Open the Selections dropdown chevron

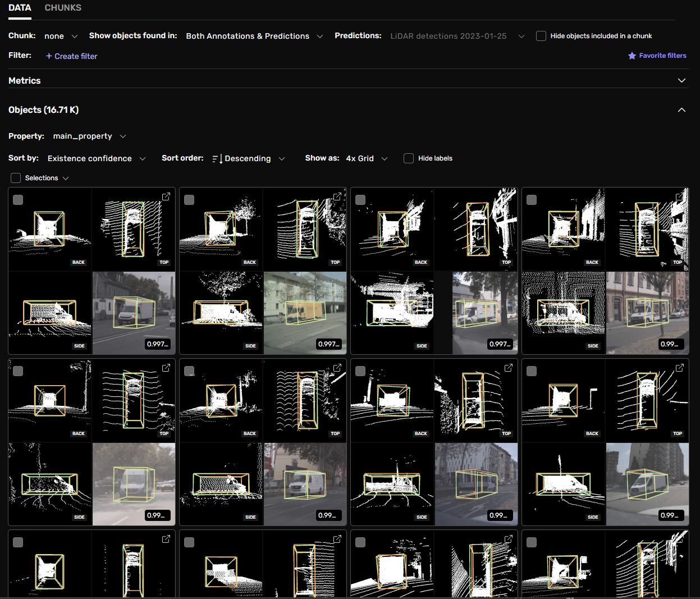66,178
